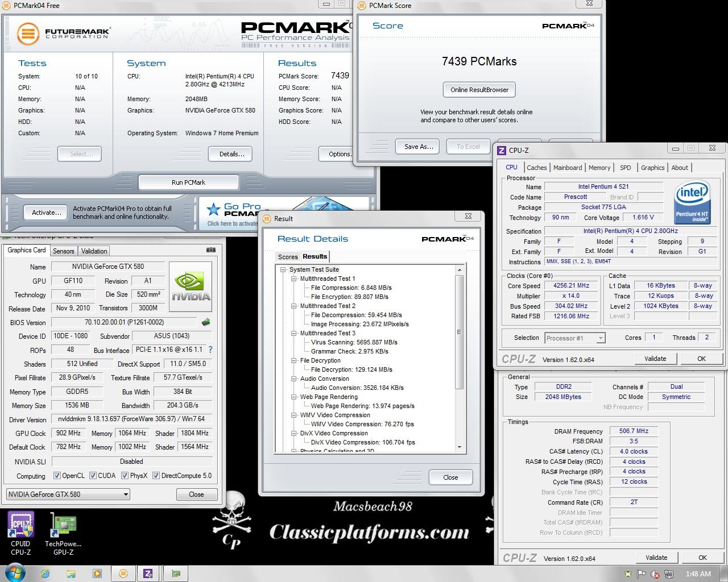Screen dimensions: 728x582
Task: Click OK in the CPU-Z memory window
Action: pos(702,558)
